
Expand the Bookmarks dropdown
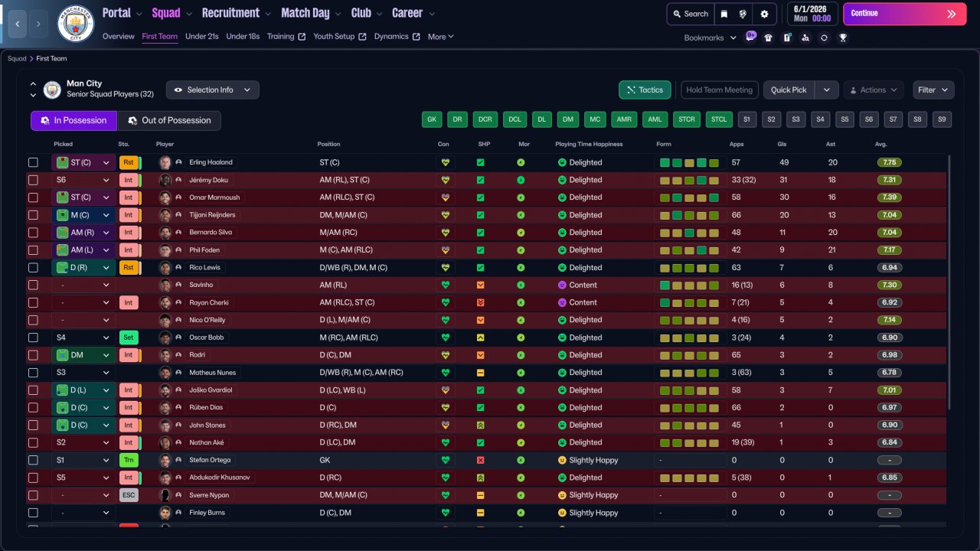[710, 37]
